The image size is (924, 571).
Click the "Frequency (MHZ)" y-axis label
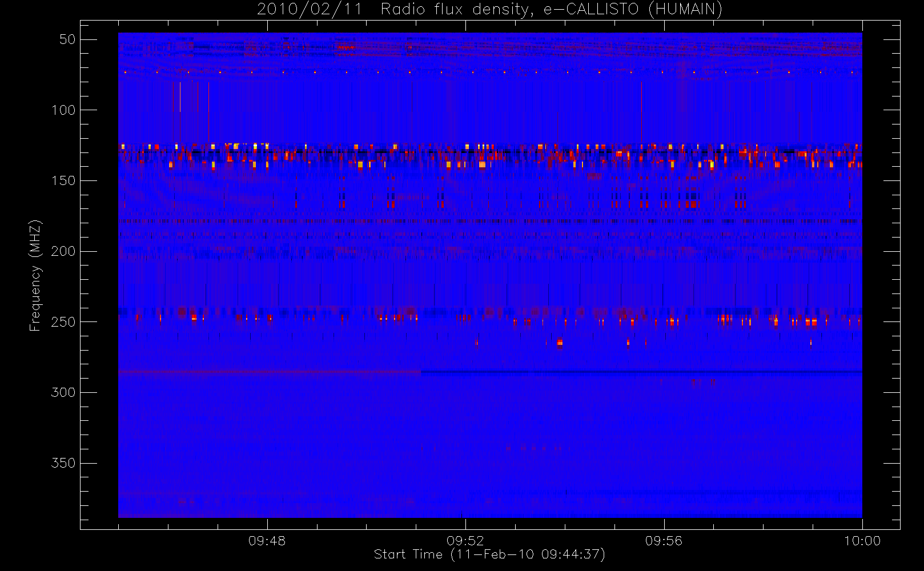tap(35, 275)
